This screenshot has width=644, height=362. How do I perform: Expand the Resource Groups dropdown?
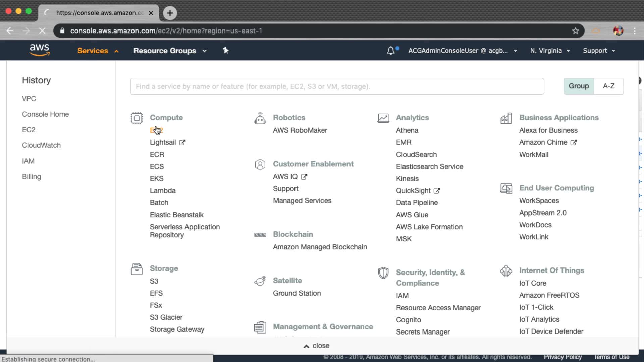170,51
